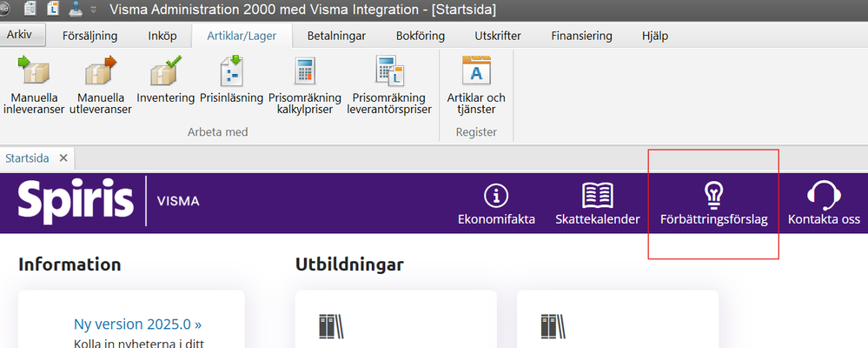This screenshot has height=348, width=868.
Task: Open Artiklar och tjänster register
Action: click(476, 84)
